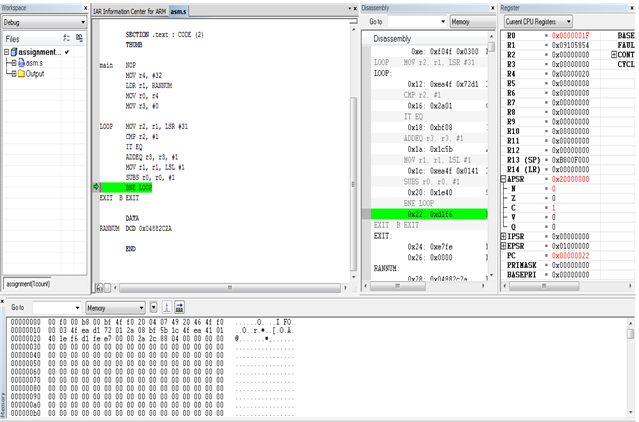
Task: Select the asm.s editor tab
Action: point(178,11)
